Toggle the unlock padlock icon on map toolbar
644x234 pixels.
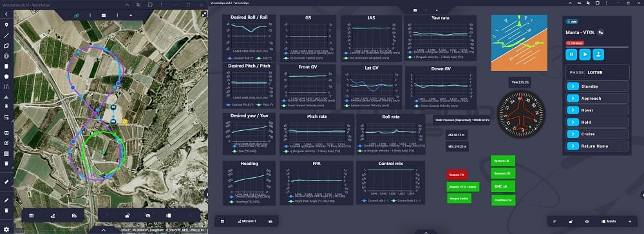pyautogui.click(x=128, y=215)
